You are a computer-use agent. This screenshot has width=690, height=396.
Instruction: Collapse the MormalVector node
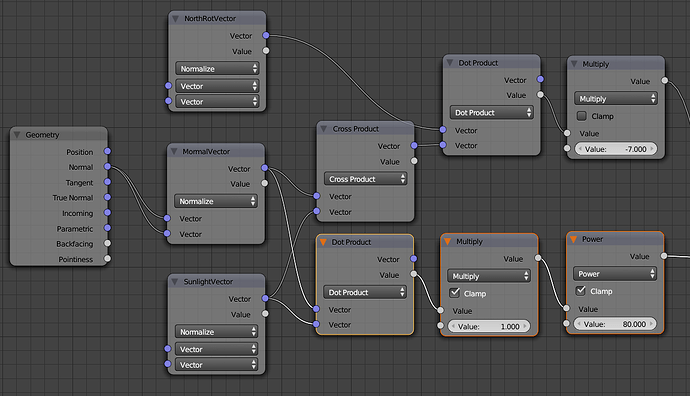(174, 151)
